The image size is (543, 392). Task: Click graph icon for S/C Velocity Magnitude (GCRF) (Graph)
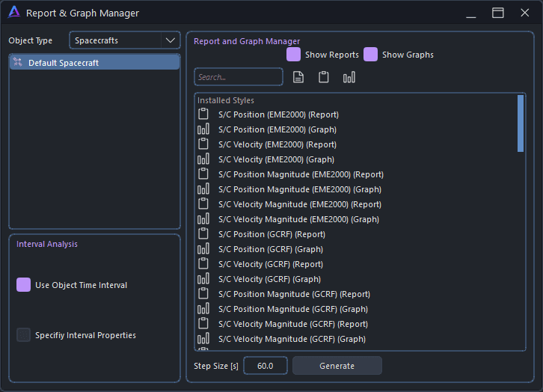tap(203, 338)
